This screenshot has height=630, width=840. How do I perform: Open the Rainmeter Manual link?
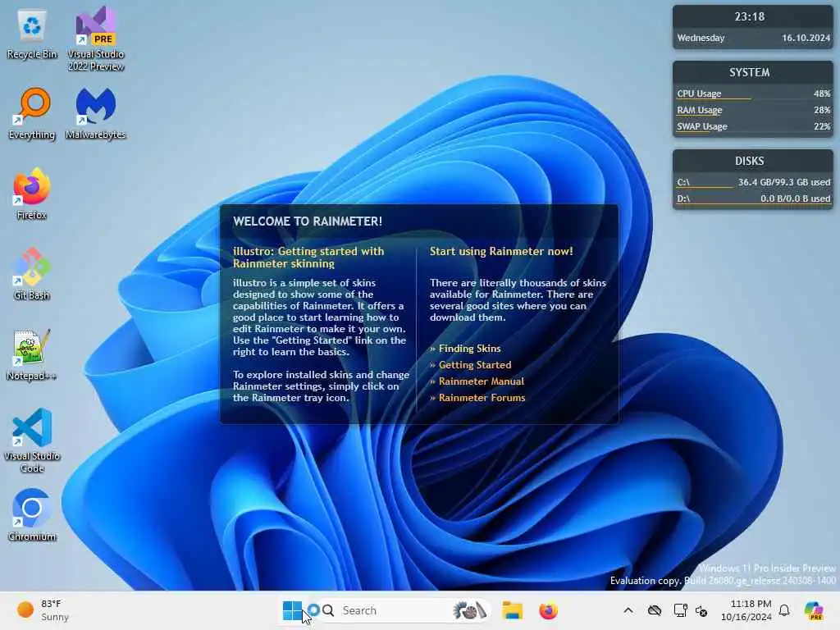tap(482, 381)
